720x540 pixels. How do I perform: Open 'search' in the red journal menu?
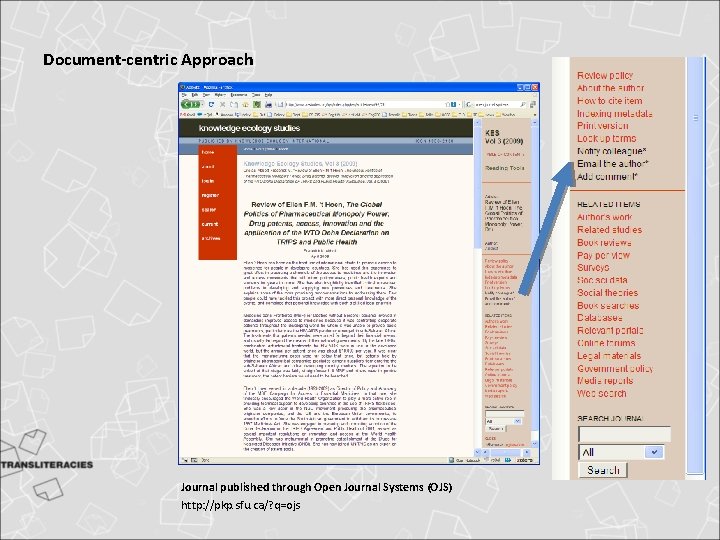(x=209, y=209)
